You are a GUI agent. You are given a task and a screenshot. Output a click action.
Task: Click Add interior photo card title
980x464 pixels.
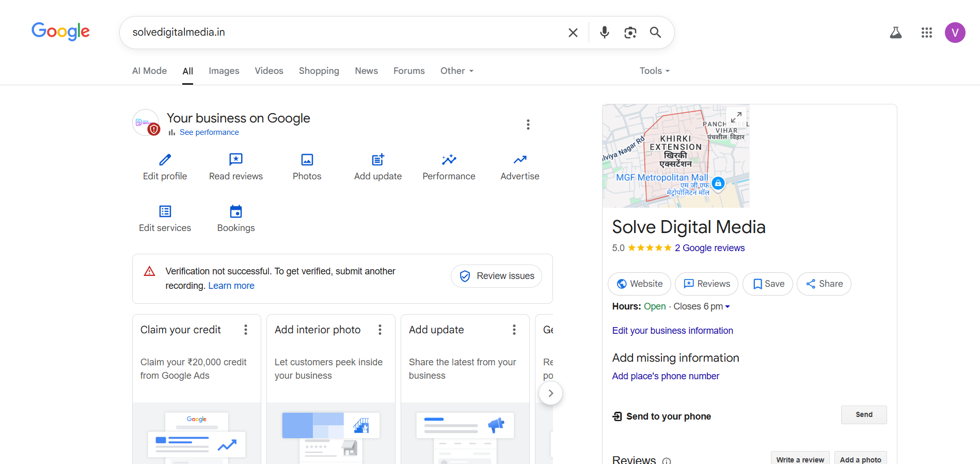point(318,330)
